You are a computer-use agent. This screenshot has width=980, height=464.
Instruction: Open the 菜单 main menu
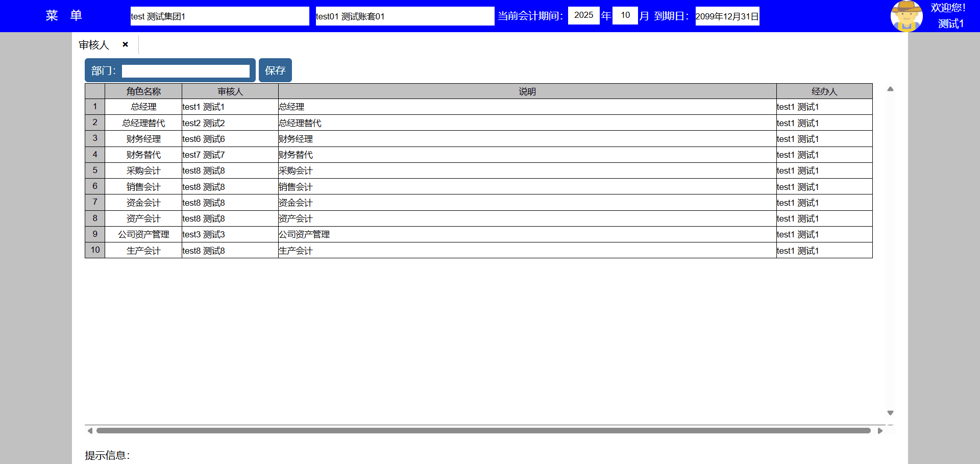(64, 16)
